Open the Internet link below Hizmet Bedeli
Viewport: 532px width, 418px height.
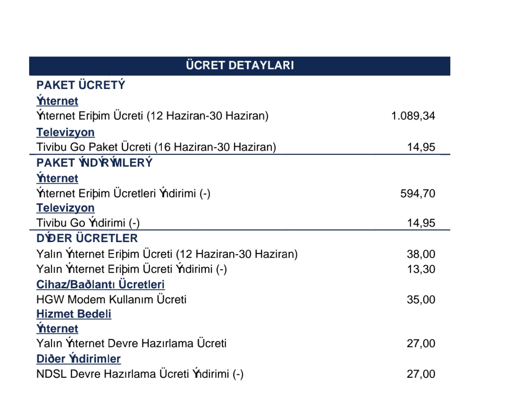coord(57,329)
